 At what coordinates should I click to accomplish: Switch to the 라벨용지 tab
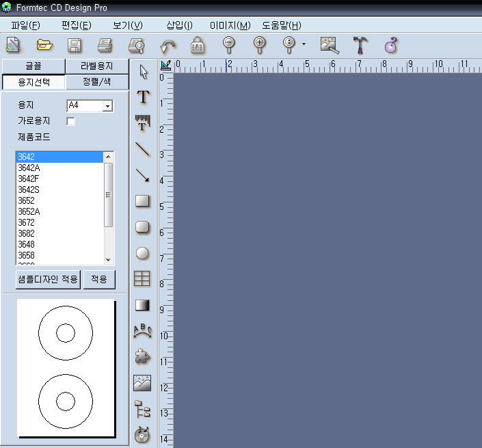click(97, 66)
